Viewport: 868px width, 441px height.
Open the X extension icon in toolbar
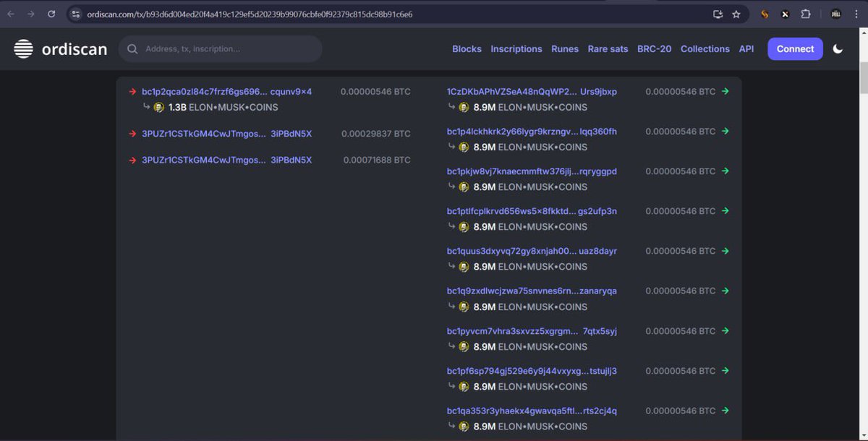point(786,14)
